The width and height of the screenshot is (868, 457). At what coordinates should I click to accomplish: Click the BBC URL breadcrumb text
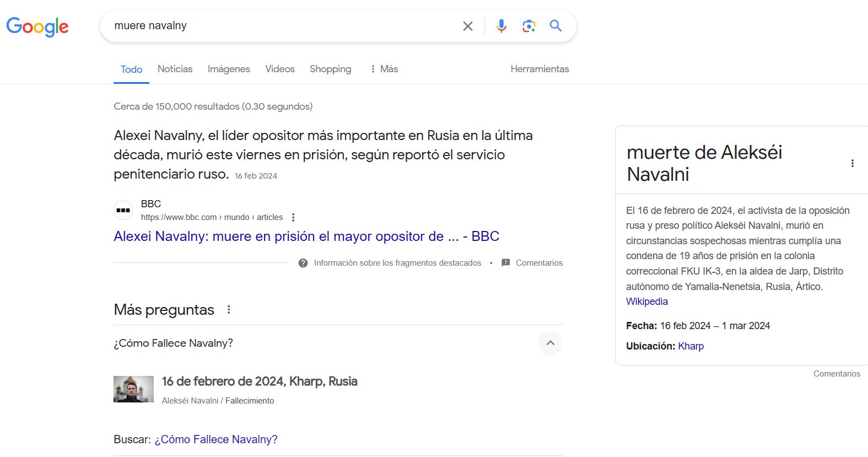pos(212,217)
